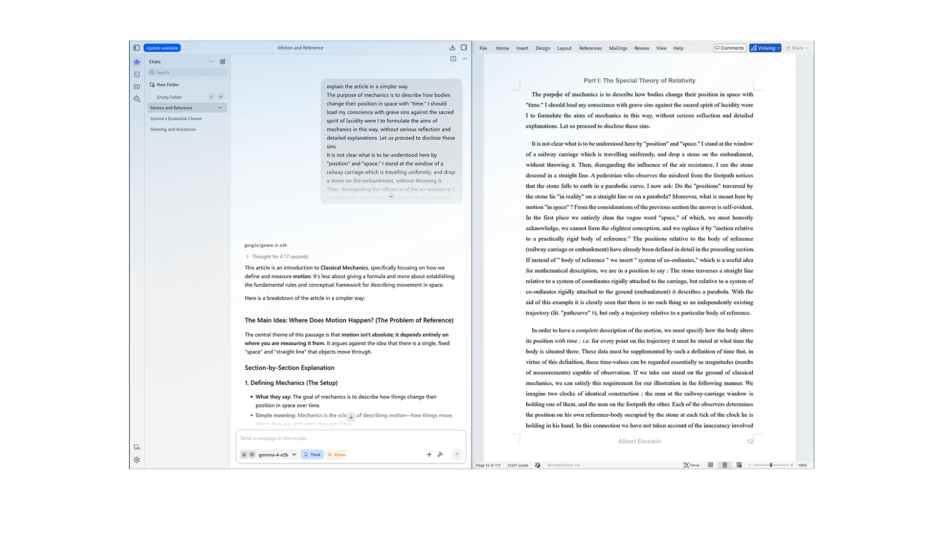This screenshot has width=945, height=560.
Task: Open the Chats view icon in sidebar
Action: pyautogui.click(x=137, y=62)
